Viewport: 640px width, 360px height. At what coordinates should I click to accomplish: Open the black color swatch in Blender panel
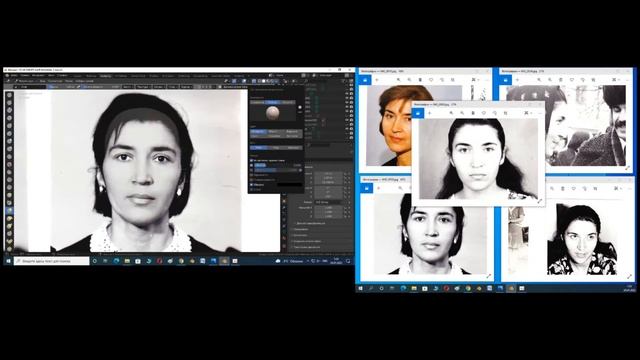coord(289,185)
